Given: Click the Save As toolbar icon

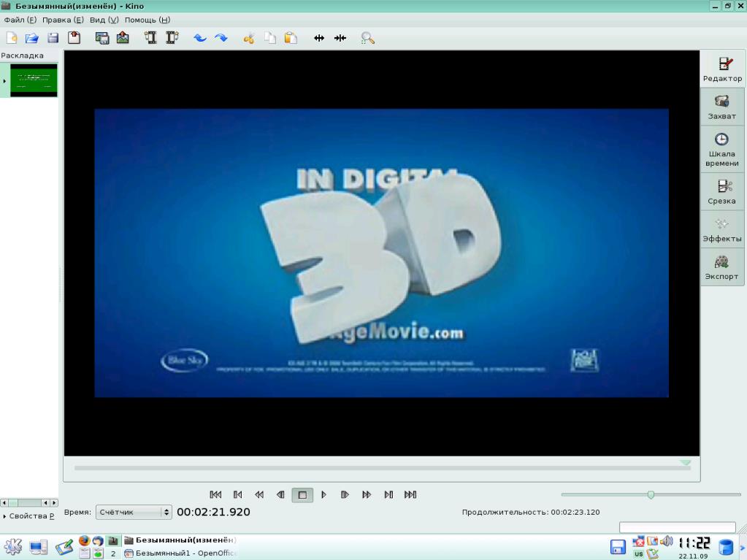Looking at the screenshot, I should point(74,38).
